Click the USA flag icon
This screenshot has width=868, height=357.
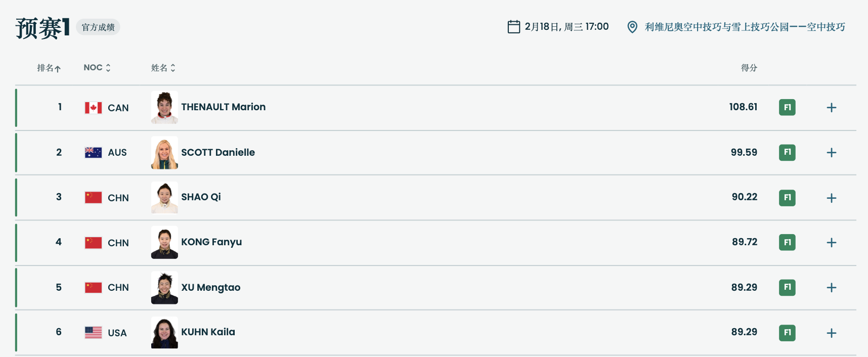click(93, 332)
